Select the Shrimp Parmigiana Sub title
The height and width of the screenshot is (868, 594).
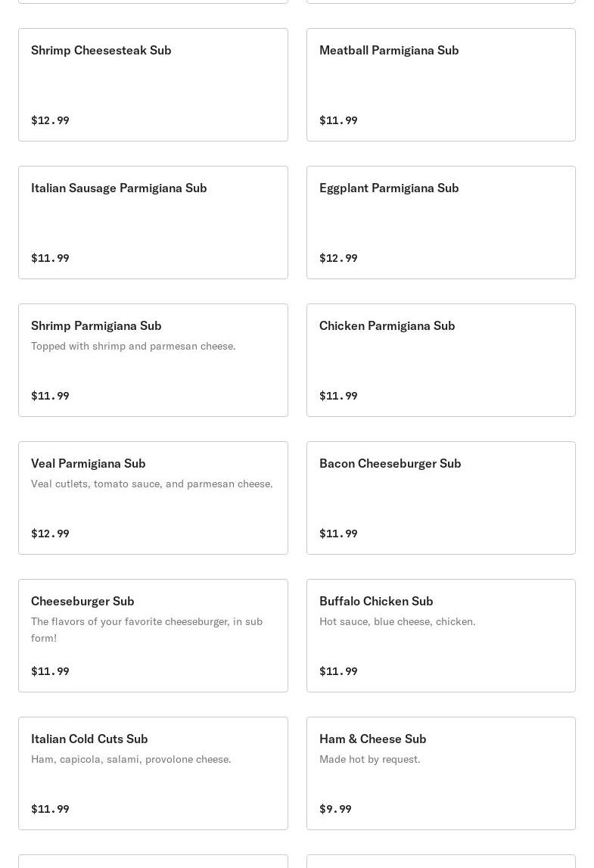click(x=96, y=325)
